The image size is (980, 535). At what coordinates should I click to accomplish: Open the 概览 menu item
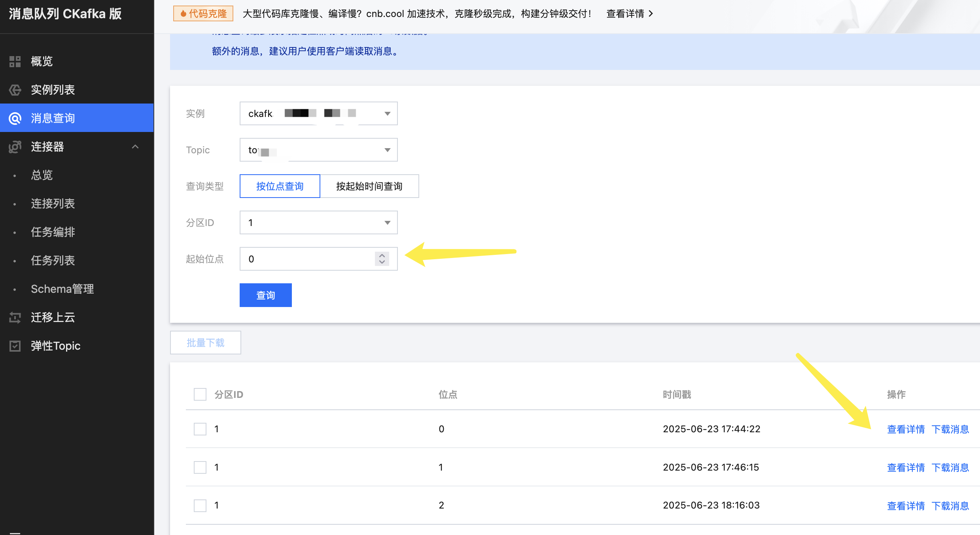tap(77, 61)
